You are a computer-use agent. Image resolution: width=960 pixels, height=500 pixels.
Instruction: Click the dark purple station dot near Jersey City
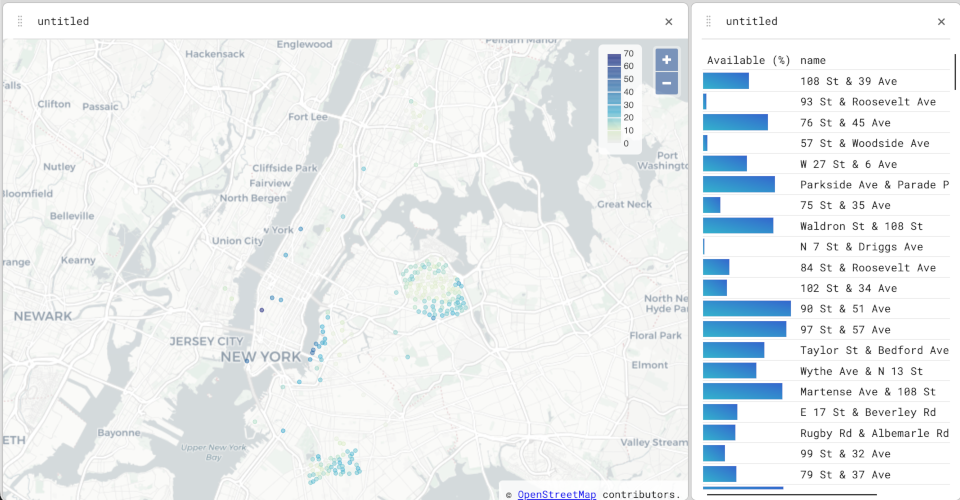(262, 310)
